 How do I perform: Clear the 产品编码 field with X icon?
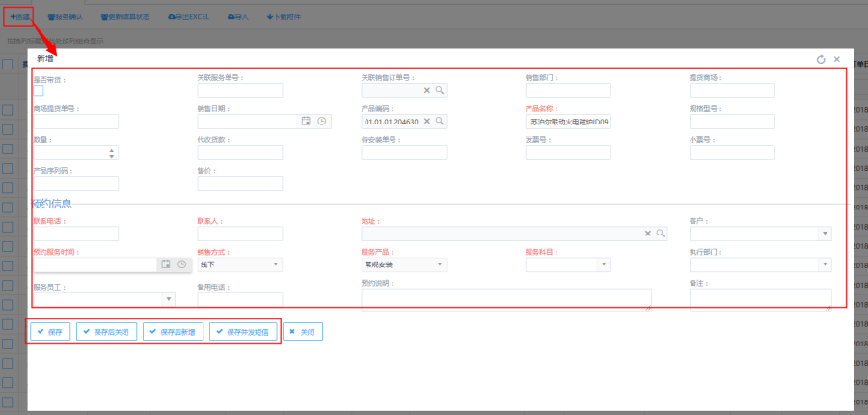[427, 122]
